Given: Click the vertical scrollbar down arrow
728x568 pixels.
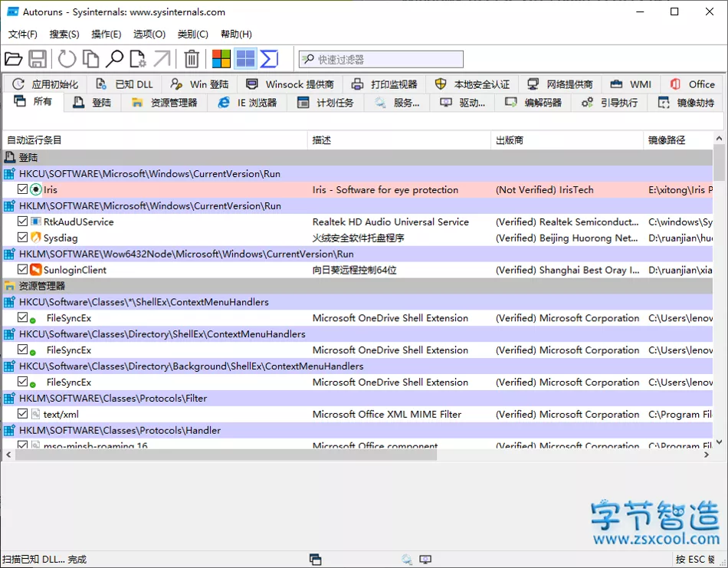Looking at the screenshot, I should coord(719,442).
